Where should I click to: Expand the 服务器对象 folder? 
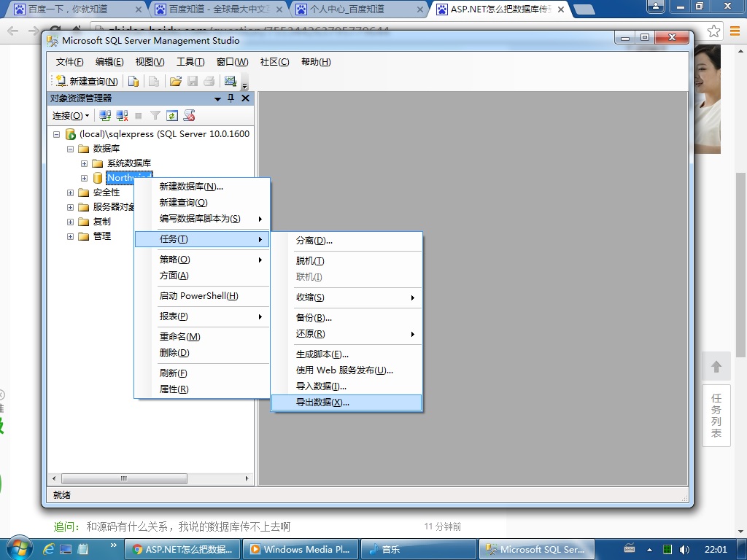click(x=71, y=207)
